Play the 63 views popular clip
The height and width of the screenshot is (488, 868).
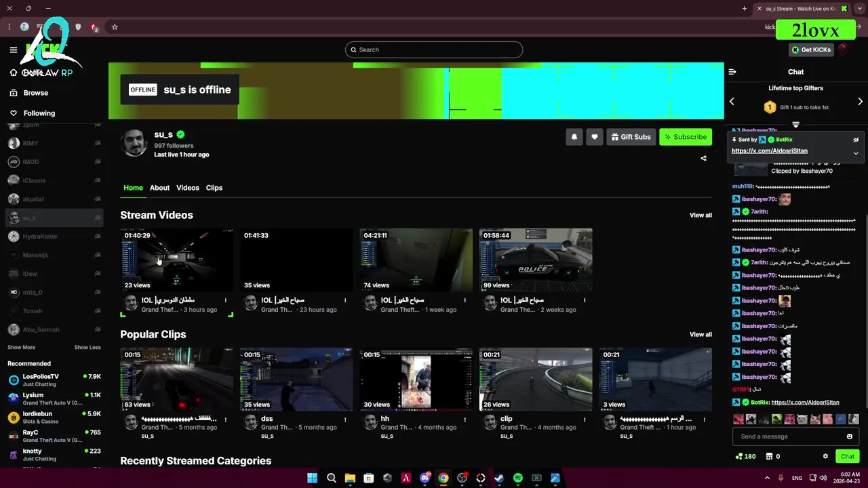(177, 380)
